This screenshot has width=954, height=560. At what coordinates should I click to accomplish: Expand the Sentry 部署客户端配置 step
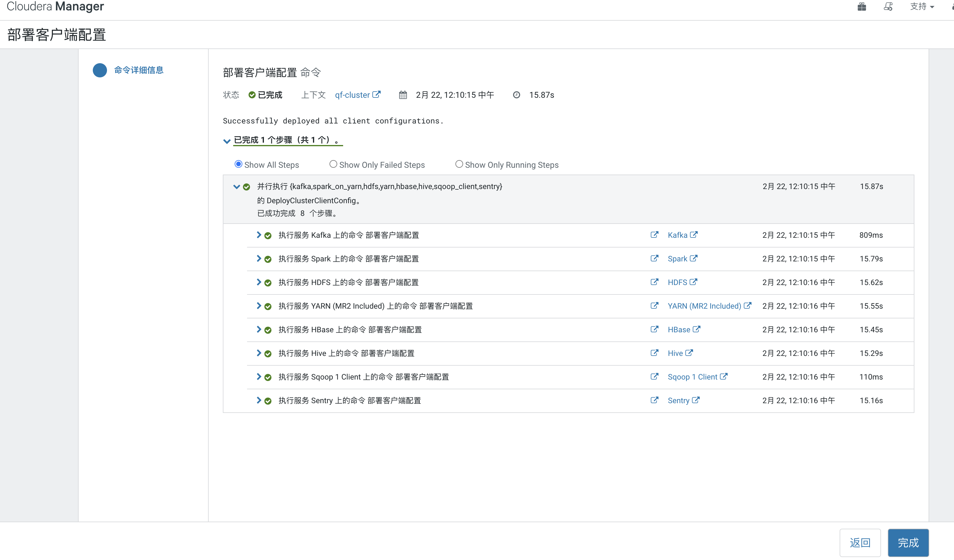tap(259, 400)
